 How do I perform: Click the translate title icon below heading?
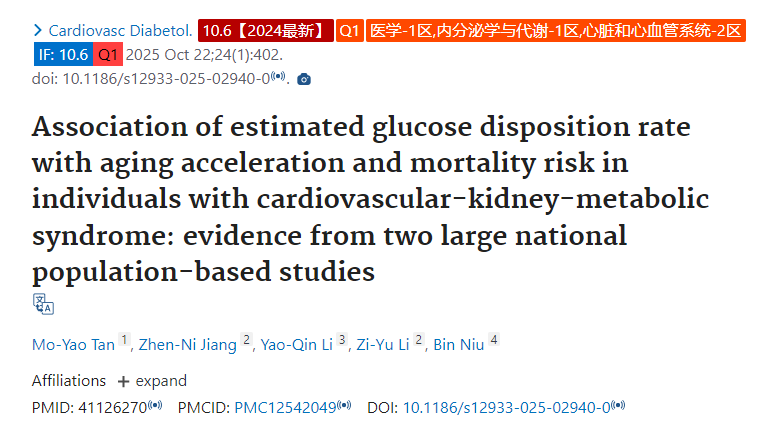[x=43, y=304]
